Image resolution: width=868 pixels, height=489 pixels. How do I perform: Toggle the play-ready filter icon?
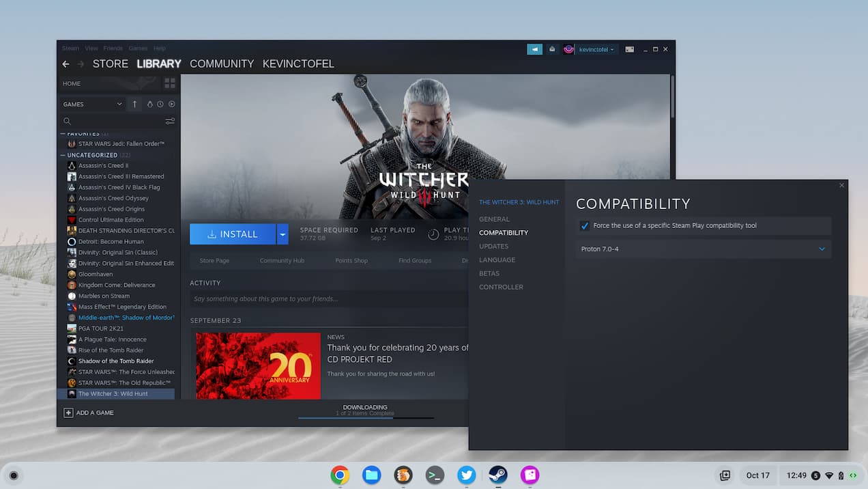point(171,104)
